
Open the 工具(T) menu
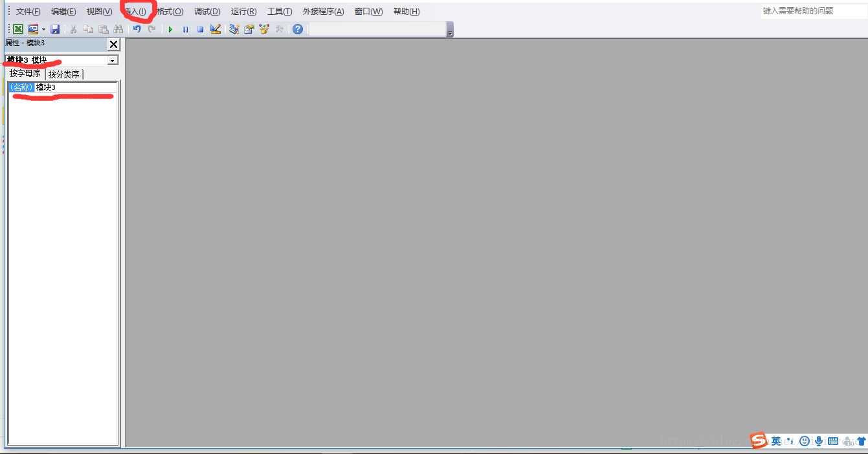[x=280, y=12]
